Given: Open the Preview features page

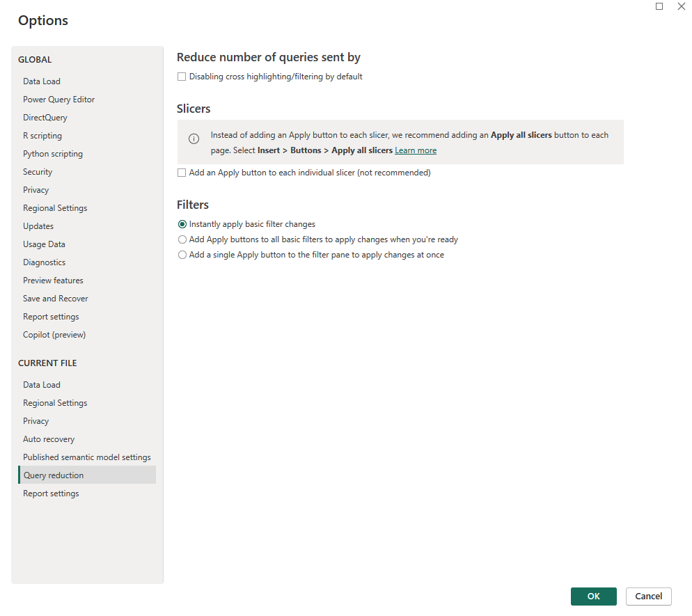Looking at the screenshot, I should [53, 280].
